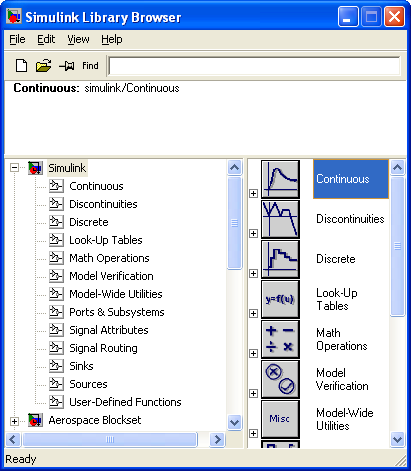Viewport: 411px width, 471px height.
Task: Open the View menu
Action: [78, 39]
